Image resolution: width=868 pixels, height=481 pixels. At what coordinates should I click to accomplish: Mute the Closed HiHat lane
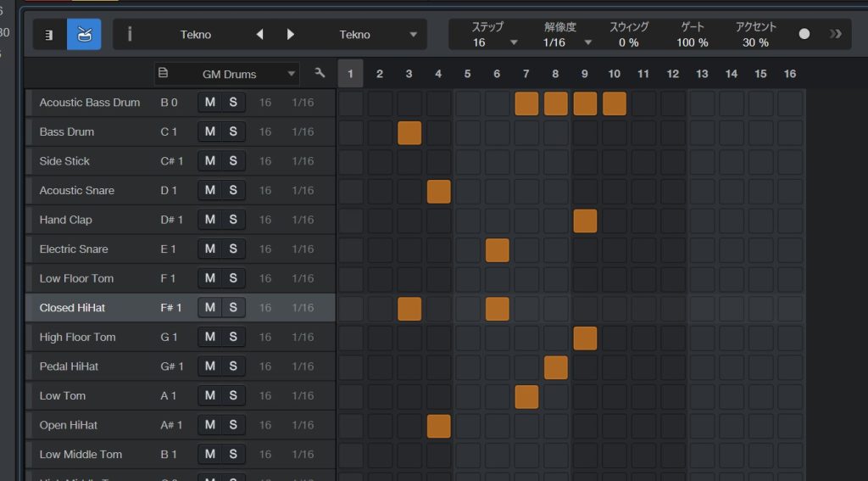209,308
